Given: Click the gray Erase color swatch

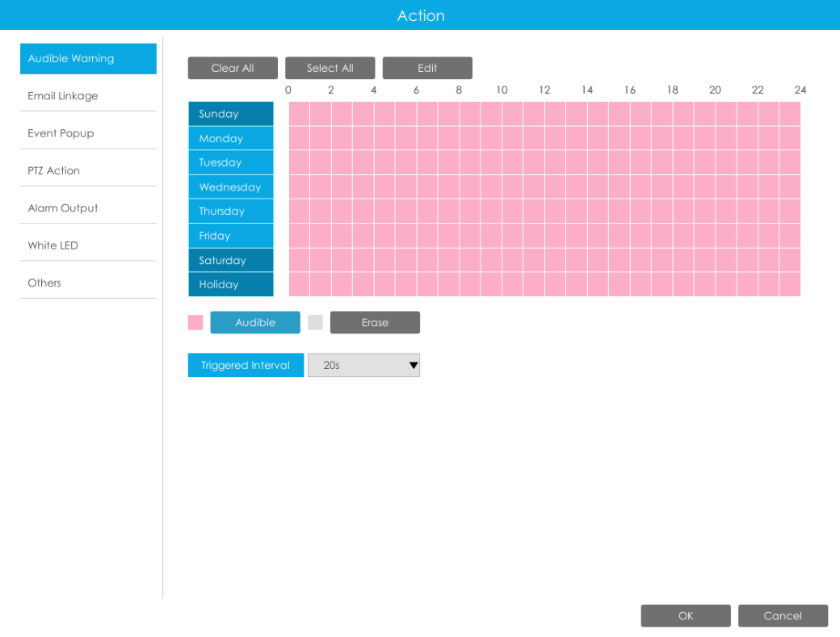Looking at the screenshot, I should click(x=316, y=322).
